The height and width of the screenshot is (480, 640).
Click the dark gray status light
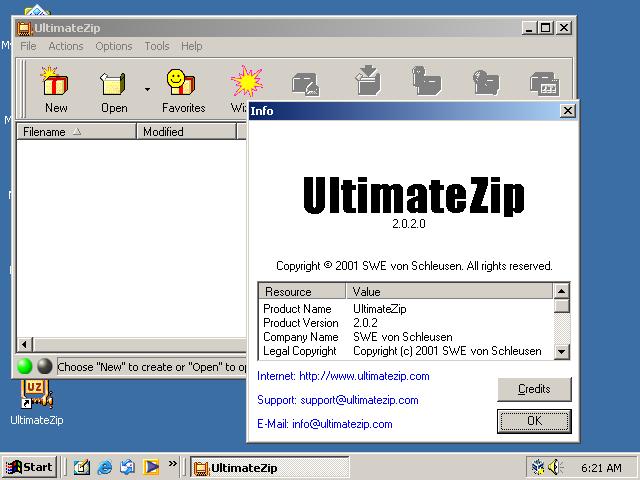[45, 366]
